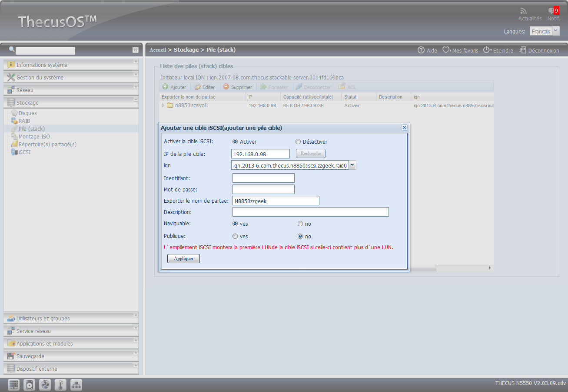Viewport: 568px width, 392px height.
Task: Select Activer radio for iSCSI target
Action: [235, 142]
